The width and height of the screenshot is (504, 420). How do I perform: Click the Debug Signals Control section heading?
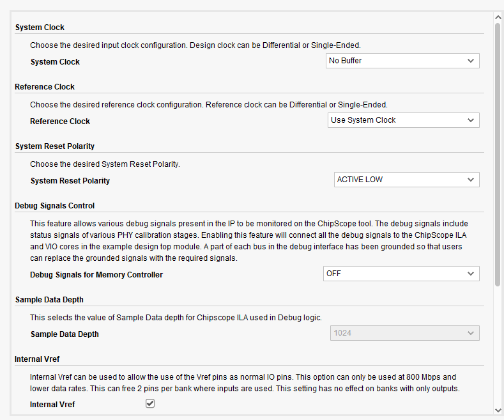click(x=55, y=206)
